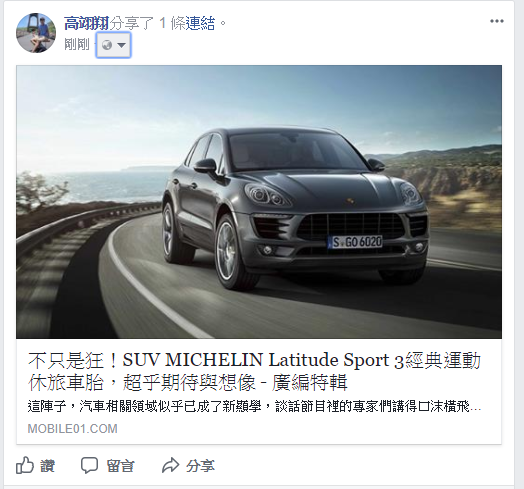Expand the audience selector caret arrow
This screenshot has width=524, height=489.
pos(122,45)
